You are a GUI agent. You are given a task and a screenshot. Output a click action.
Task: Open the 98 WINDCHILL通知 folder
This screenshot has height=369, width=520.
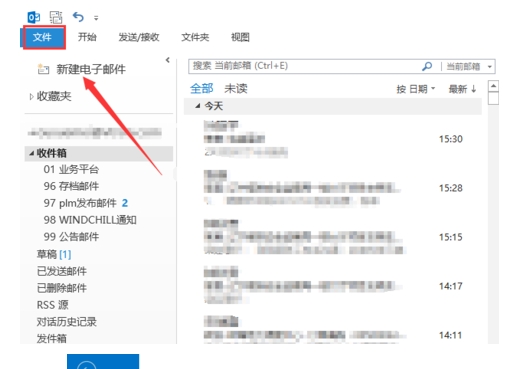coord(90,220)
